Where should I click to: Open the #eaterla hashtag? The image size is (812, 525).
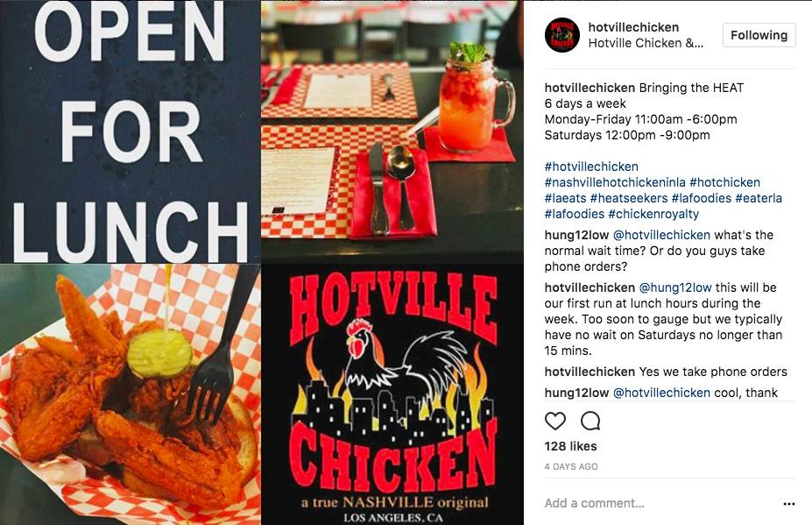[759, 198]
